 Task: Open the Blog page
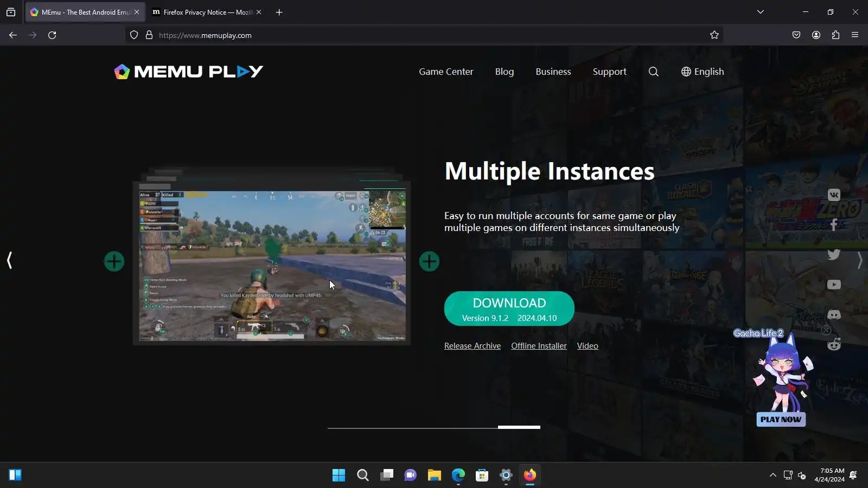click(x=505, y=72)
